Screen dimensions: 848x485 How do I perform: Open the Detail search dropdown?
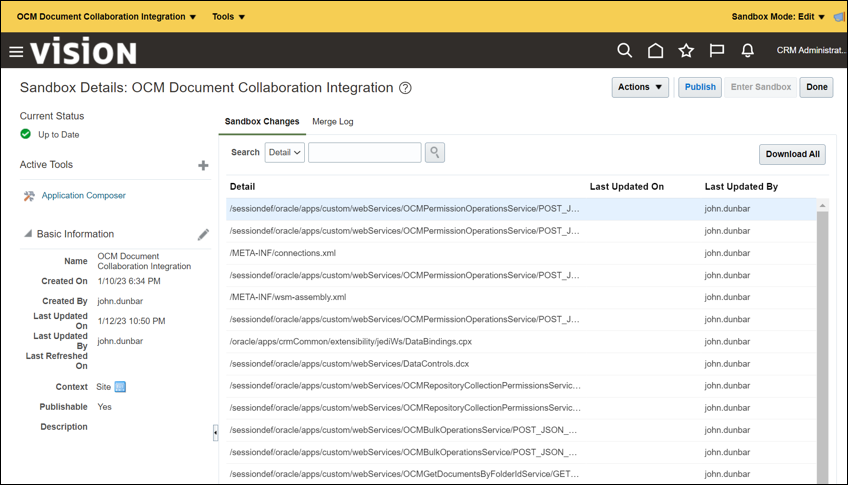(285, 153)
